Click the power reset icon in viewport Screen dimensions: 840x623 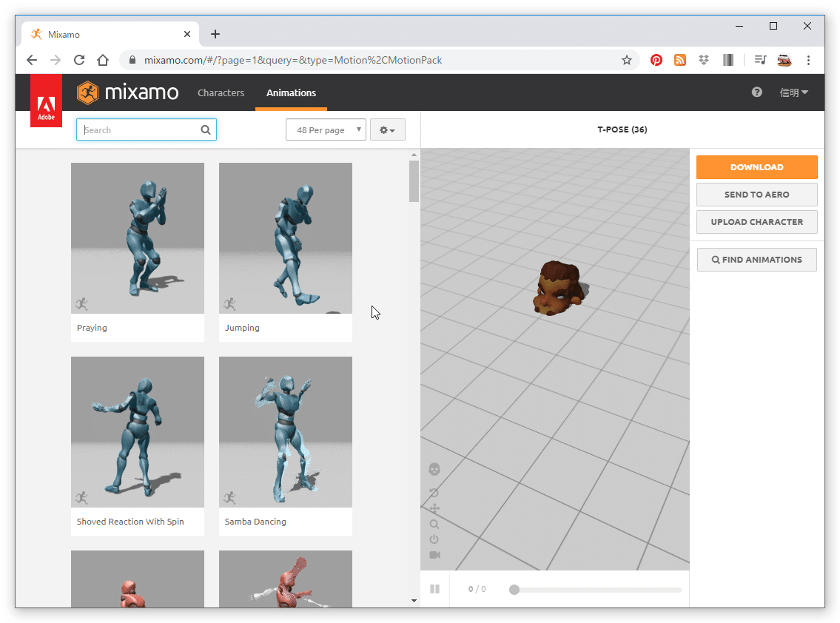[x=434, y=539]
